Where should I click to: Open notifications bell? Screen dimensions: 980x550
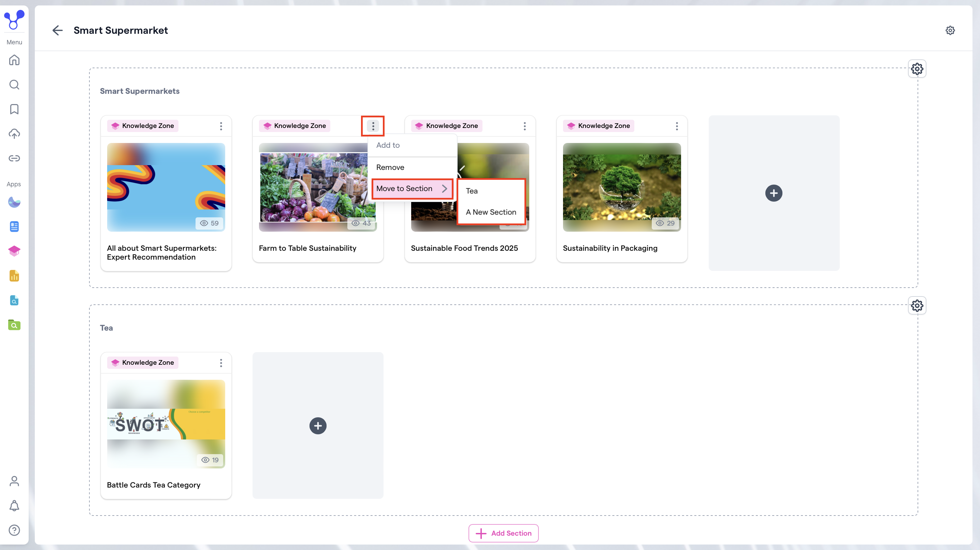click(14, 506)
